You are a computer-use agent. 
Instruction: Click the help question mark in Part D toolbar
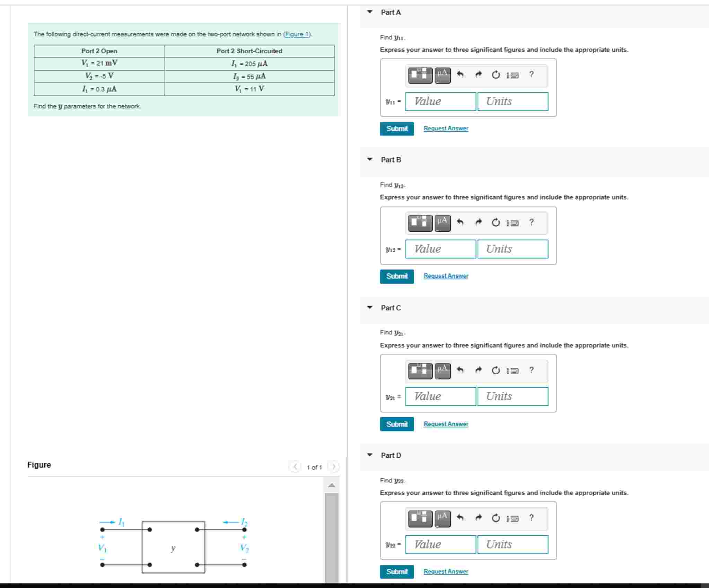pyautogui.click(x=531, y=518)
